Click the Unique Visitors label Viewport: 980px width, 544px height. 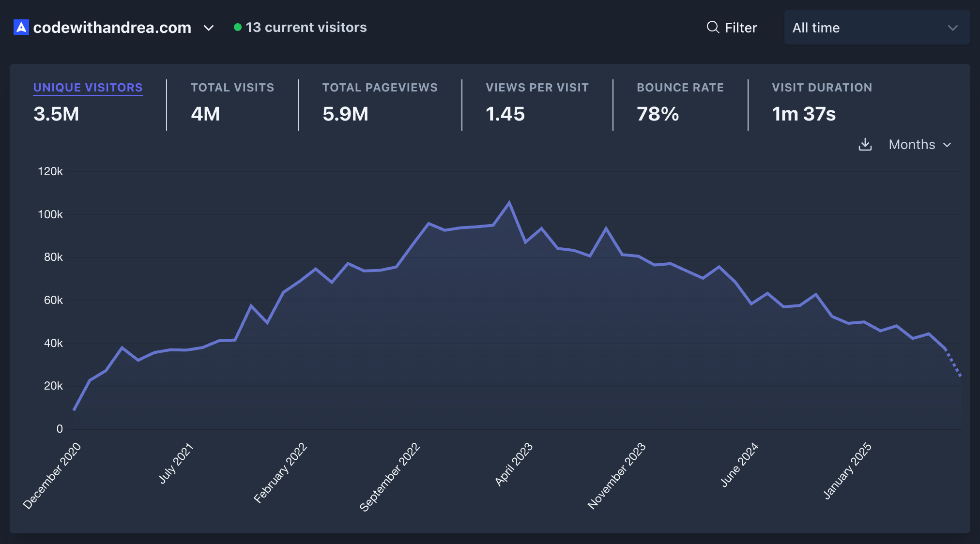[x=88, y=88]
